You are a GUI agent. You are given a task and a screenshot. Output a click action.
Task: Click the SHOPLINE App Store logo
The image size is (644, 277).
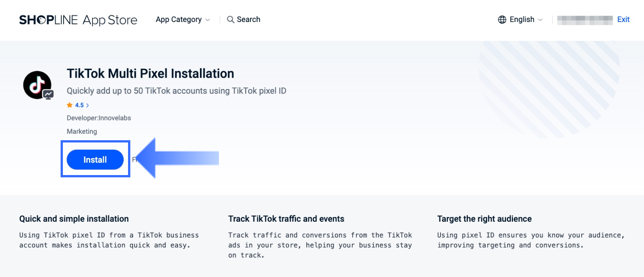click(x=78, y=20)
